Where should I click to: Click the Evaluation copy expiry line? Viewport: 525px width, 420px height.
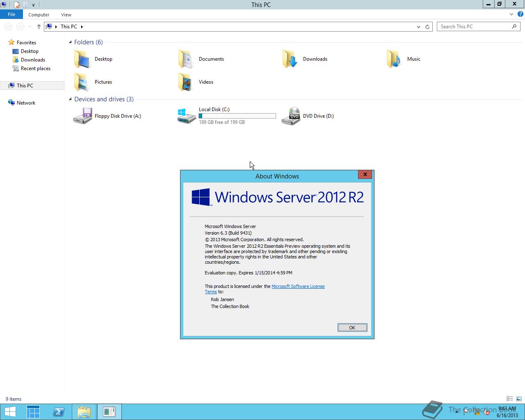pyautogui.click(x=249, y=273)
